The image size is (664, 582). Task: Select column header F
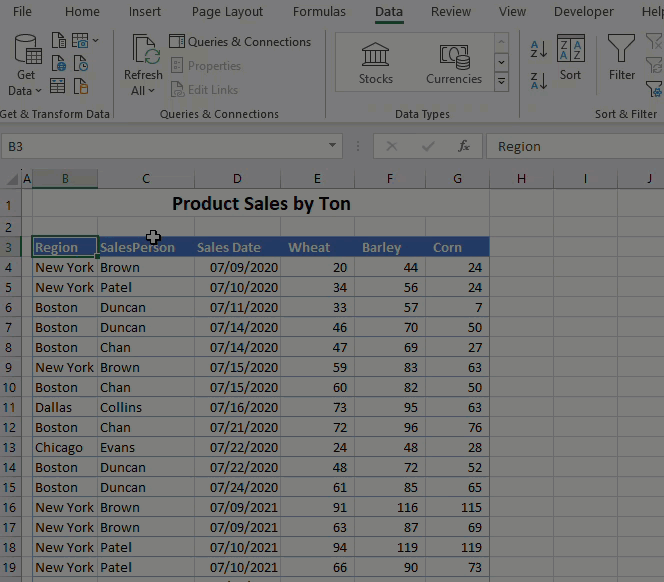(x=389, y=179)
